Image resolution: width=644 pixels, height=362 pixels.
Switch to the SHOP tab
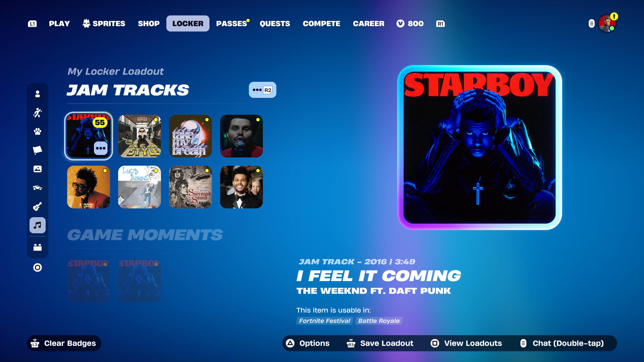pyautogui.click(x=149, y=24)
